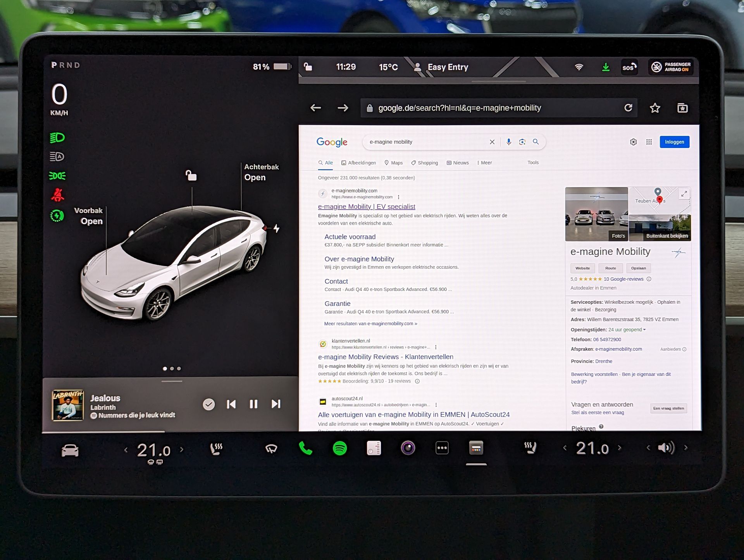The width and height of the screenshot is (744, 560).
Task: Skip to the previous track
Action: (x=231, y=404)
